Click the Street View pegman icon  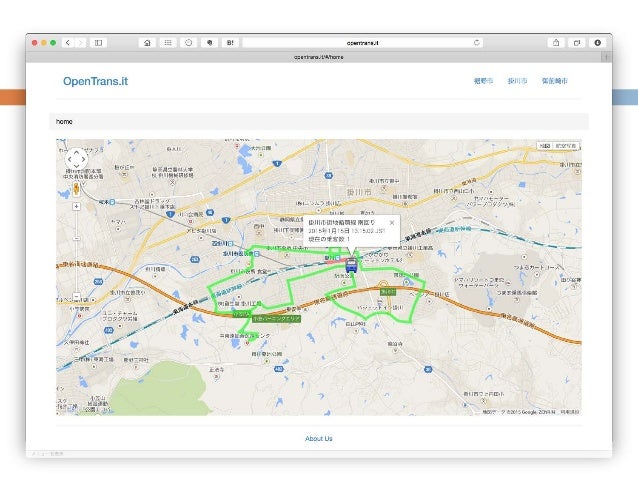[76, 189]
